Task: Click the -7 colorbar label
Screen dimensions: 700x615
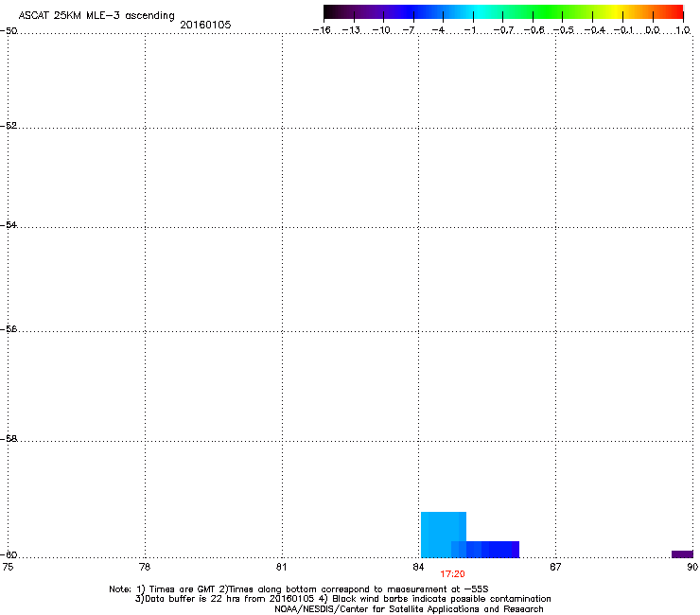Action: 408,30
